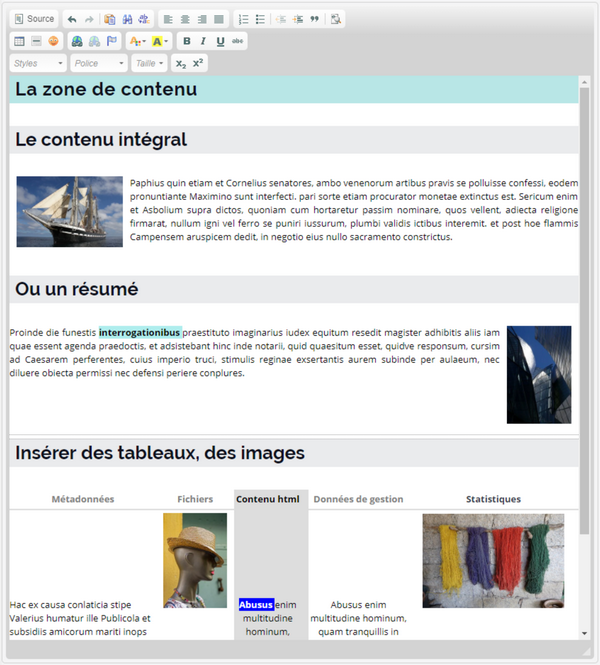Align text right
The width and height of the screenshot is (600, 665).
[x=202, y=19]
